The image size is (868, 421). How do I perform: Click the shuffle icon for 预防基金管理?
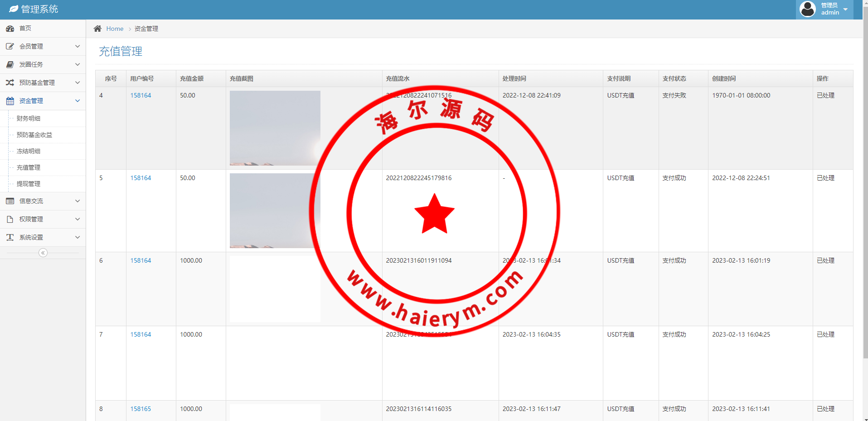click(x=10, y=83)
